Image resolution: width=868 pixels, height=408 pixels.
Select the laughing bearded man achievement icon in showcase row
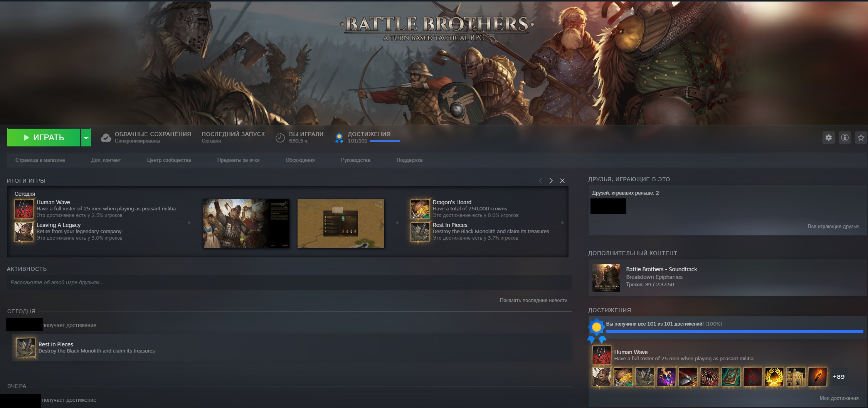coord(602,377)
